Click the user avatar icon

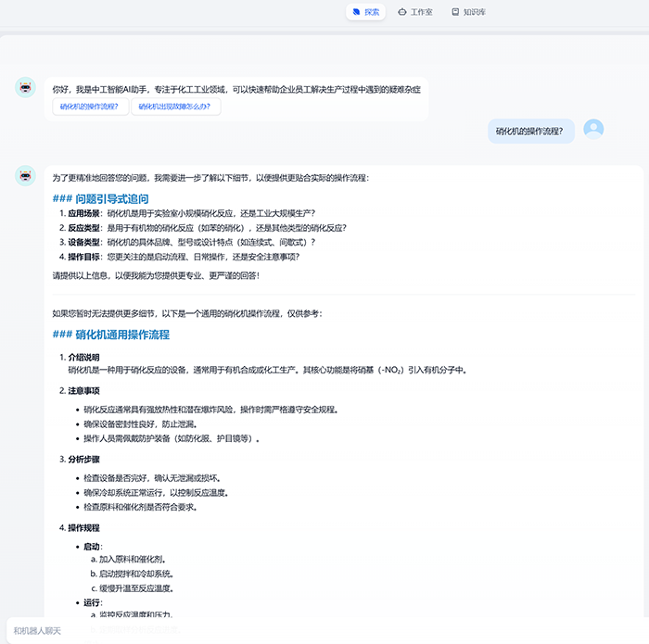(593, 130)
